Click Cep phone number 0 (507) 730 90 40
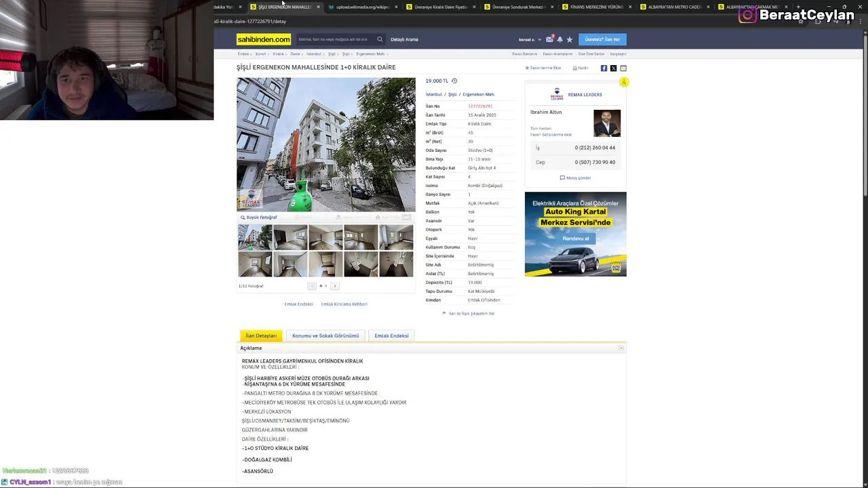 click(x=595, y=162)
